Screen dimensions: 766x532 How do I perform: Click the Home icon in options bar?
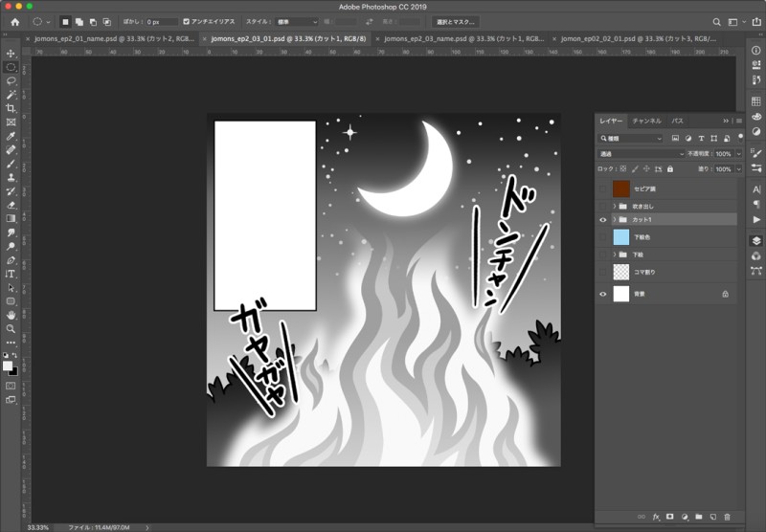click(x=14, y=21)
